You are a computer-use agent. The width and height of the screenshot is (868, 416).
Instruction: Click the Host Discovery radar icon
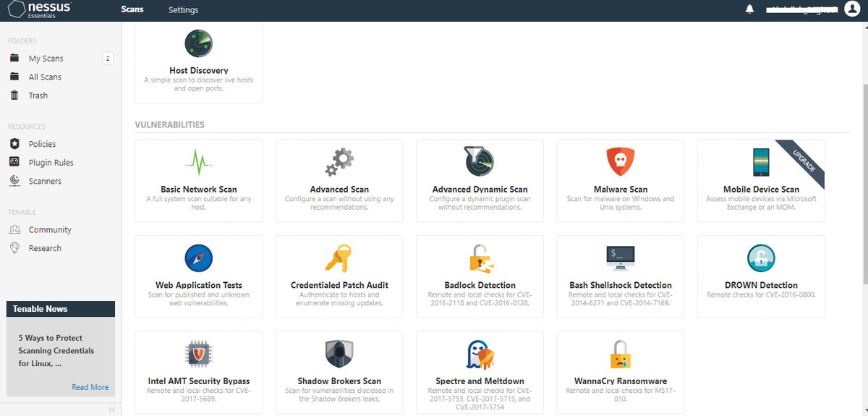tap(198, 43)
